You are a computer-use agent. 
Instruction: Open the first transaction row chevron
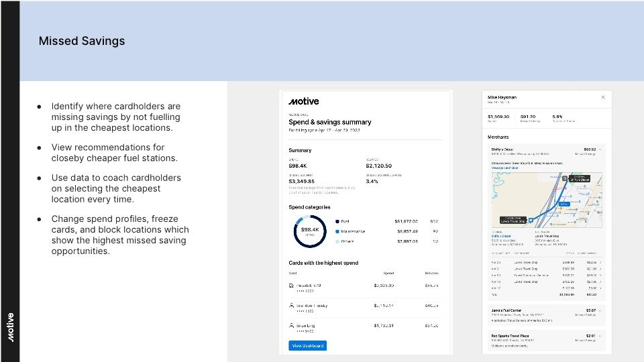click(x=600, y=262)
